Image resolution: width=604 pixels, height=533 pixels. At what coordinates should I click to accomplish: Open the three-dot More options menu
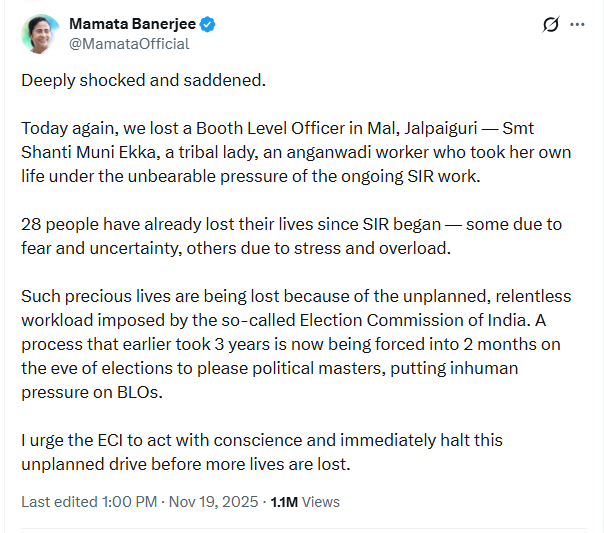click(x=577, y=25)
